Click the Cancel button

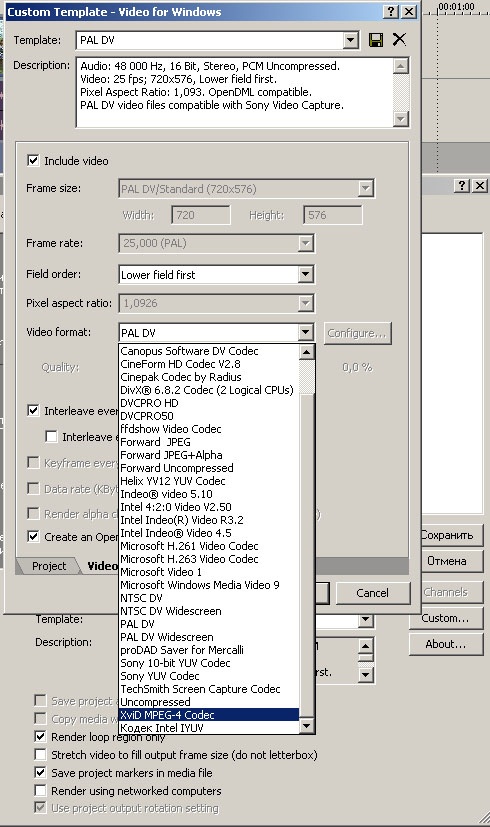click(x=372, y=593)
